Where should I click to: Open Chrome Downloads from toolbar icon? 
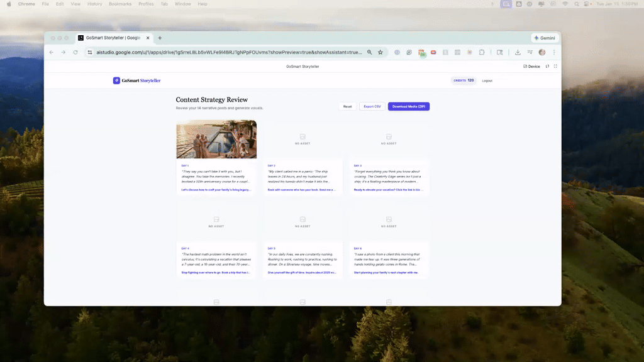[x=518, y=53]
